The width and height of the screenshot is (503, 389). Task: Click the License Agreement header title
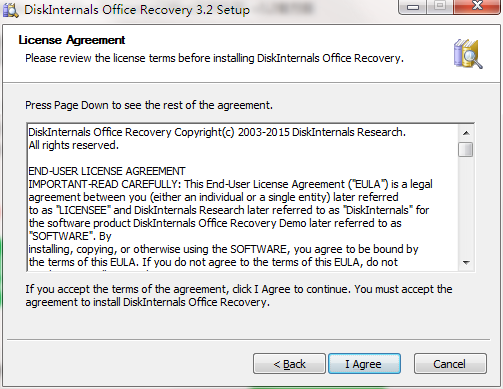[72, 40]
